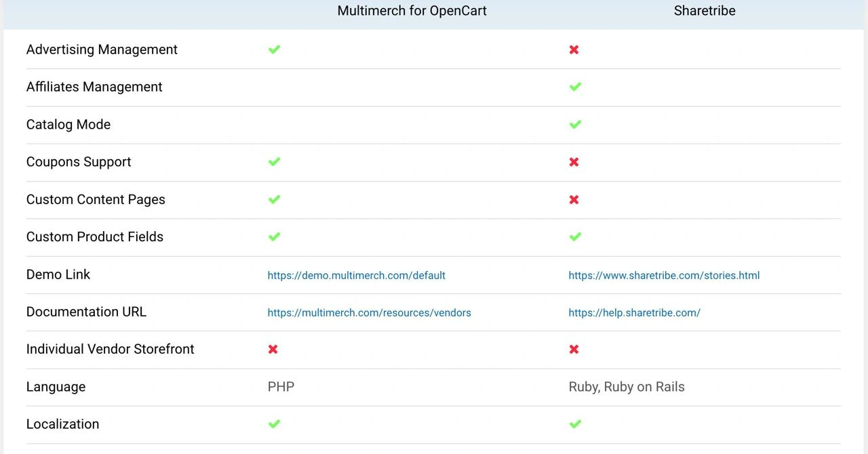The width and height of the screenshot is (868, 454).
Task: Open the Sharetribe stories demo link
Action: click(x=664, y=275)
